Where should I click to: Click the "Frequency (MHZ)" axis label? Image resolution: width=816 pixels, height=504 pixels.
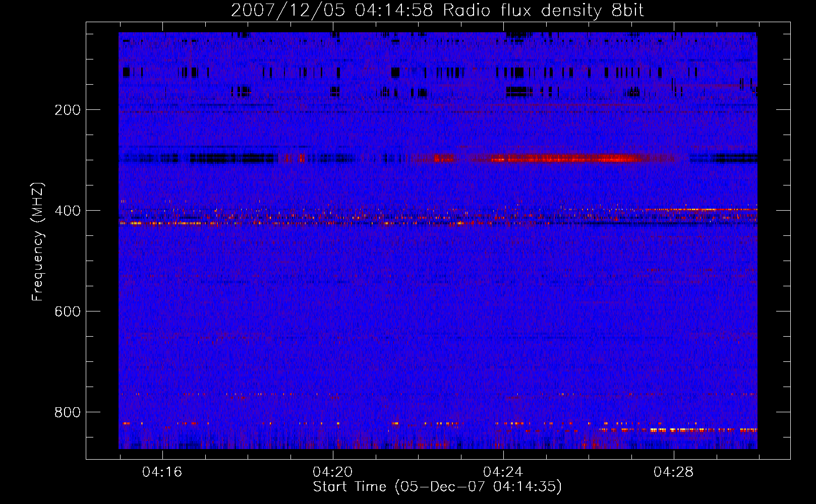click(38, 241)
